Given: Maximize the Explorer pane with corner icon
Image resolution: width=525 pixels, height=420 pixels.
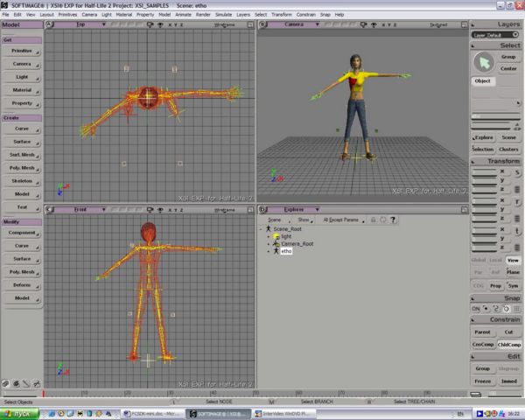Looking at the screenshot, I should 464,210.
